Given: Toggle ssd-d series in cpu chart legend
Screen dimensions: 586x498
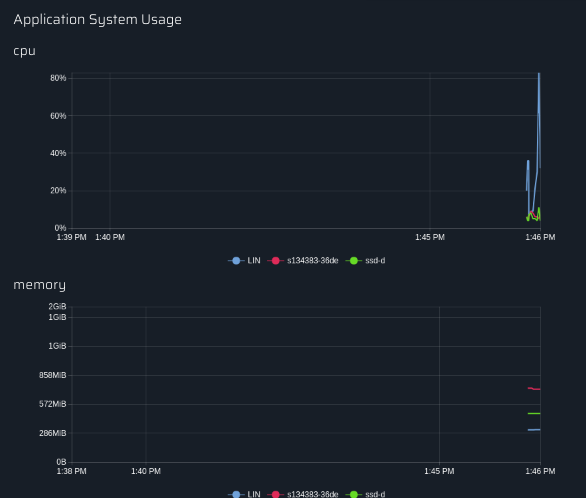Looking at the screenshot, I should pos(365,260).
